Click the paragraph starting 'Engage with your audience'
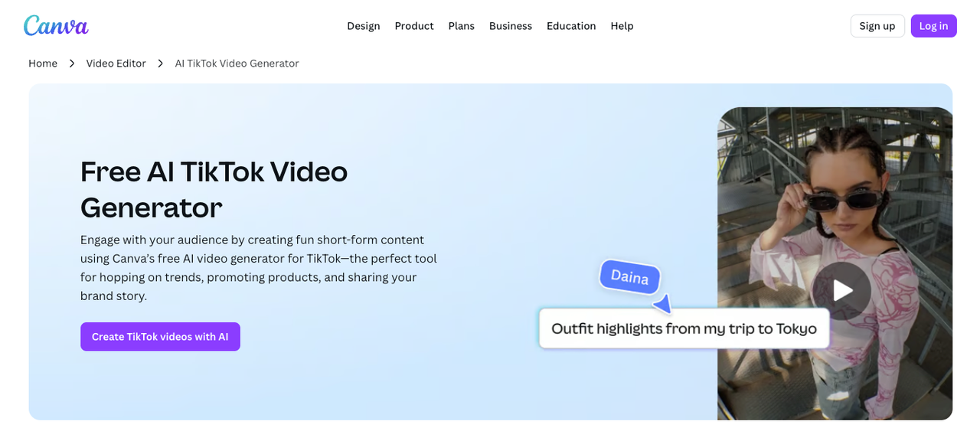The height and width of the screenshot is (441, 980). point(259,267)
